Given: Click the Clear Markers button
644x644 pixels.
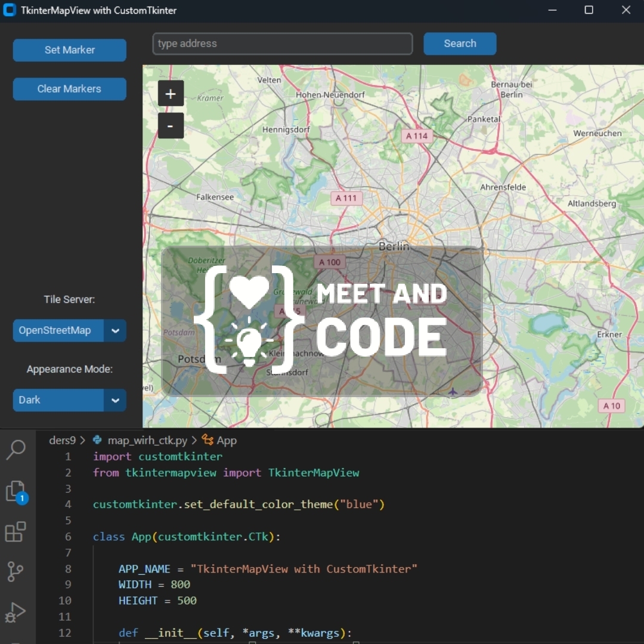Looking at the screenshot, I should coord(69,89).
